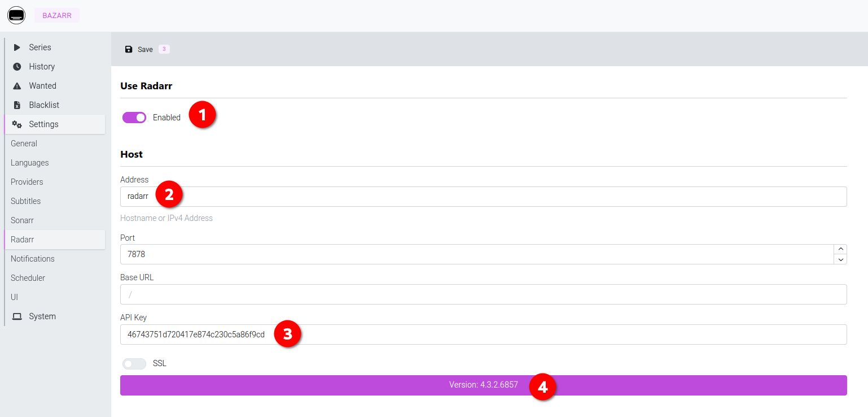The width and height of the screenshot is (868, 417).
Task: Disable the Use Radarr Enabled toggle
Action: [134, 118]
